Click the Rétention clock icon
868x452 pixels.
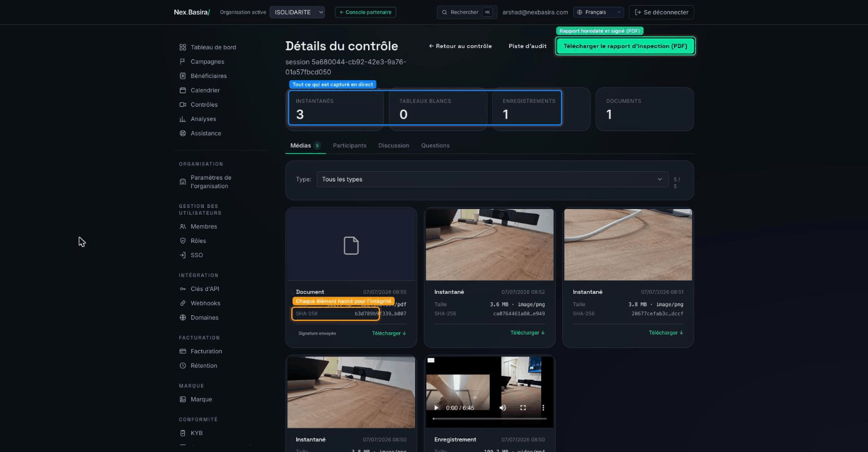point(183,366)
